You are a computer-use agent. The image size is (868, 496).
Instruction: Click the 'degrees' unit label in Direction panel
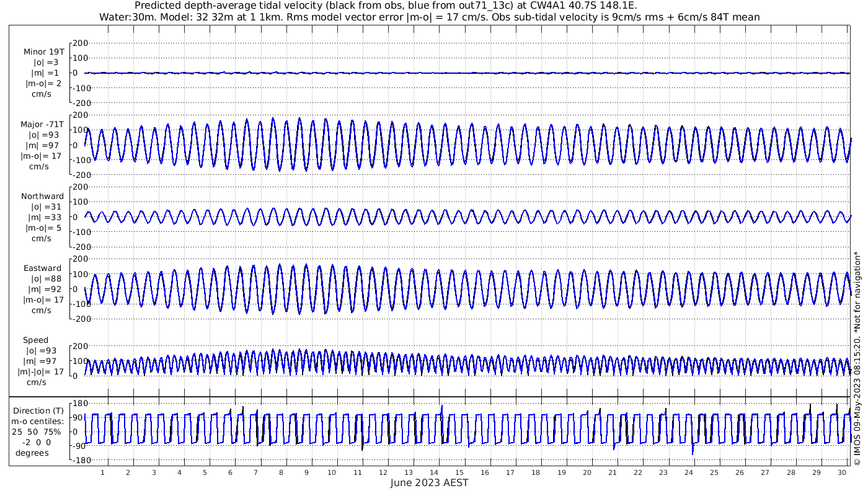click(32, 453)
